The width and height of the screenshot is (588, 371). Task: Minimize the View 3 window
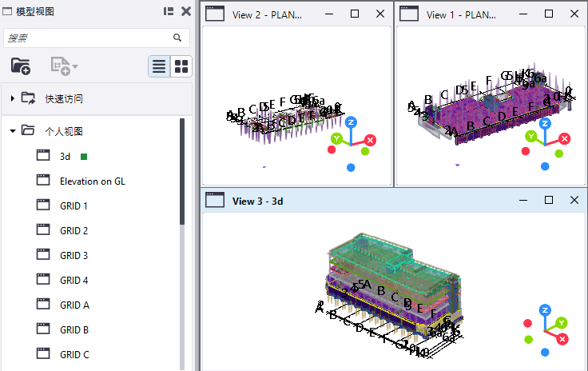pyautogui.click(x=523, y=201)
